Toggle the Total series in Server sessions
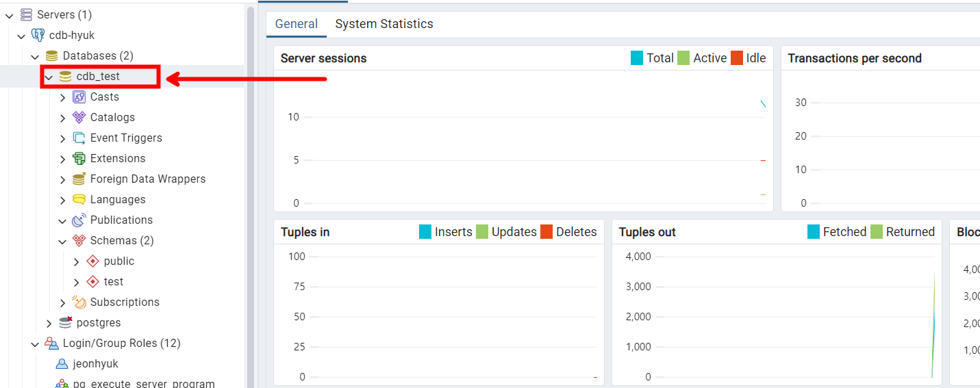Image resolution: width=980 pixels, height=388 pixels. pos(637,58)
